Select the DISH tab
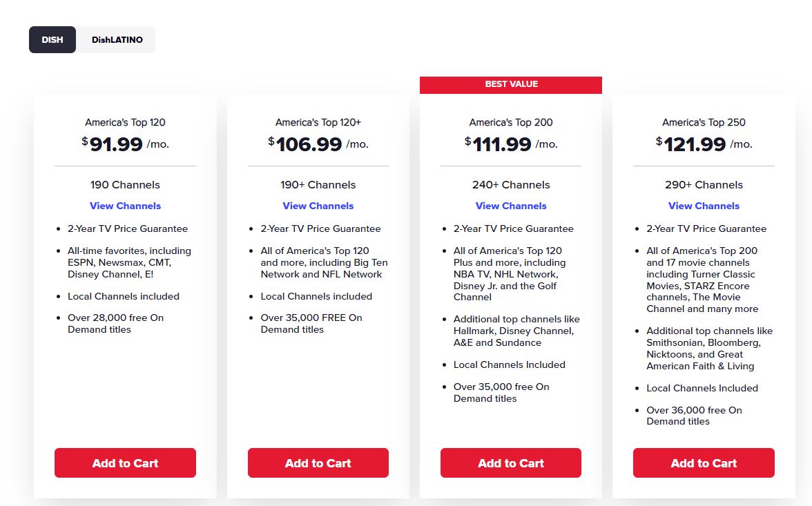Screen dimensions: 812x506 [x=52, y=39]
